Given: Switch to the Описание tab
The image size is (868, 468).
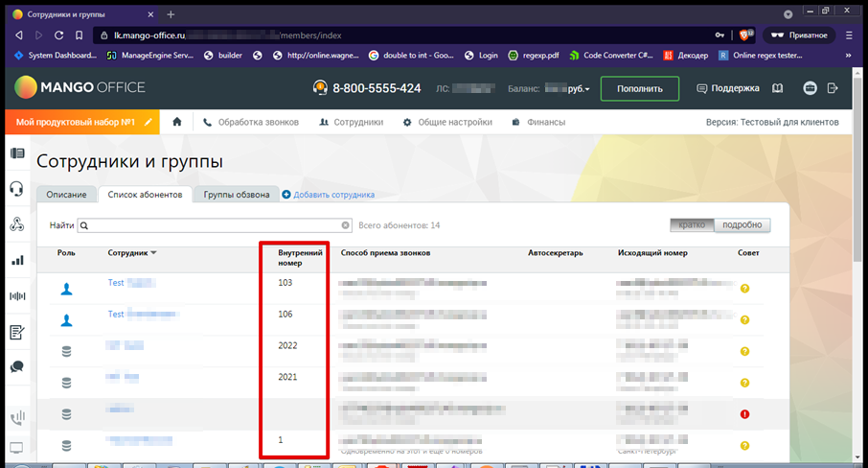Looking at the screenshot, I should 67,195.
